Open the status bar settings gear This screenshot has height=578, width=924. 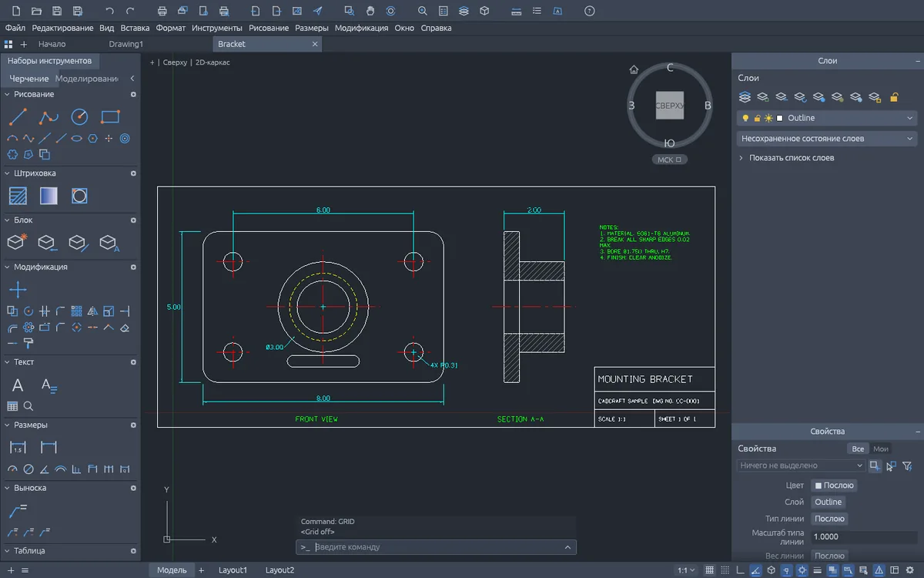click(x=910, y=570)
